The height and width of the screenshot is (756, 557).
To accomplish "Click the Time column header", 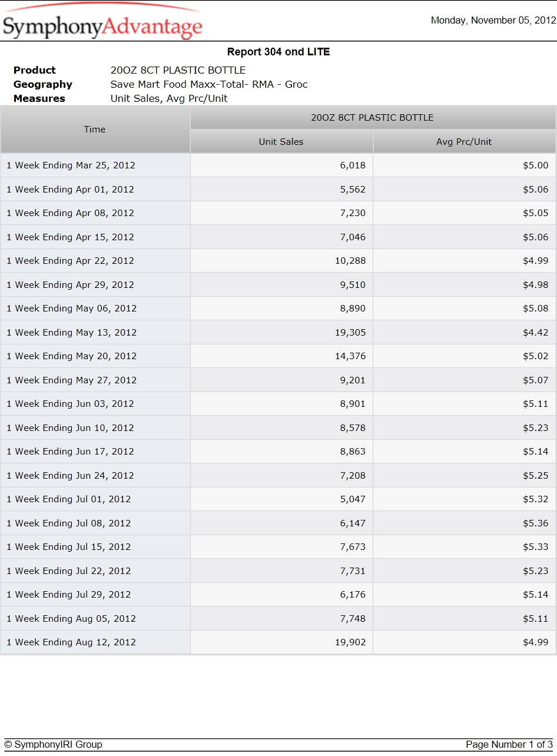I will click(95, 130).
